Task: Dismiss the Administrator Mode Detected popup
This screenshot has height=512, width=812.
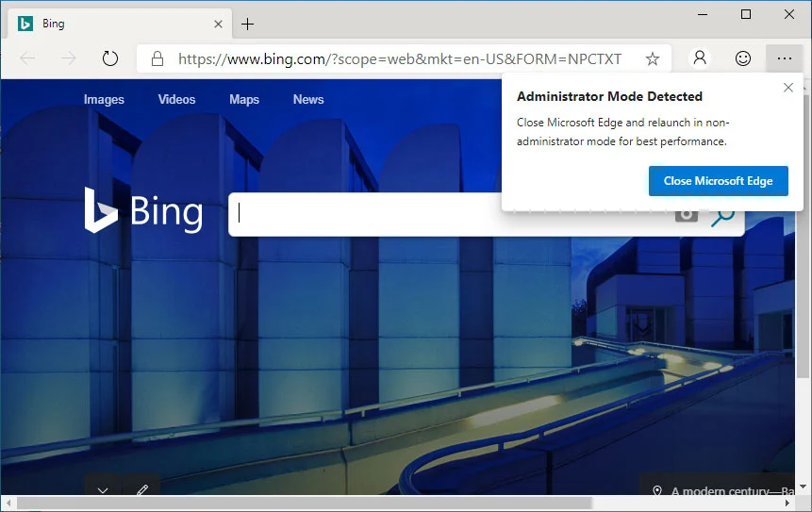Action: pyautogui.click(x=788, y=88)
